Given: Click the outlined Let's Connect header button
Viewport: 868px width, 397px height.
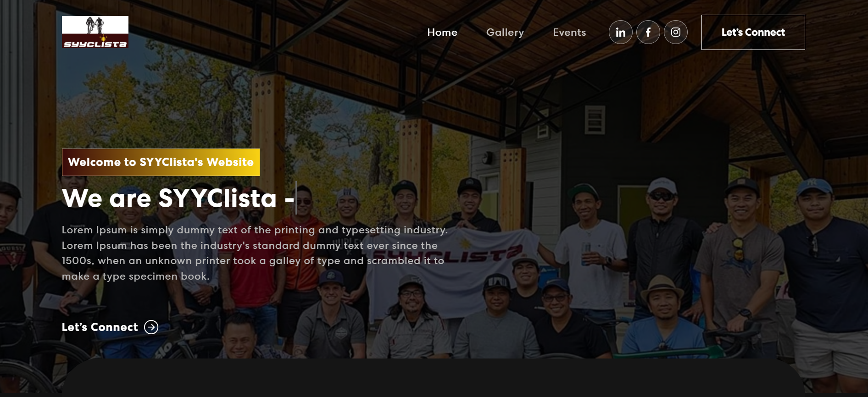Looking at the screenshot, I should (753, 32).
